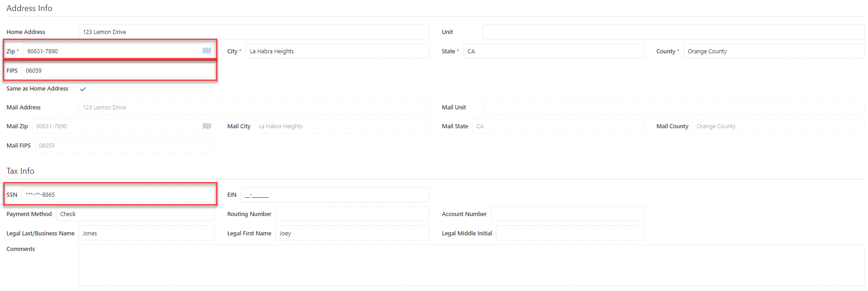Click the Payment Method label
Viewport: 868px width, 291px height.
point(29,214)
